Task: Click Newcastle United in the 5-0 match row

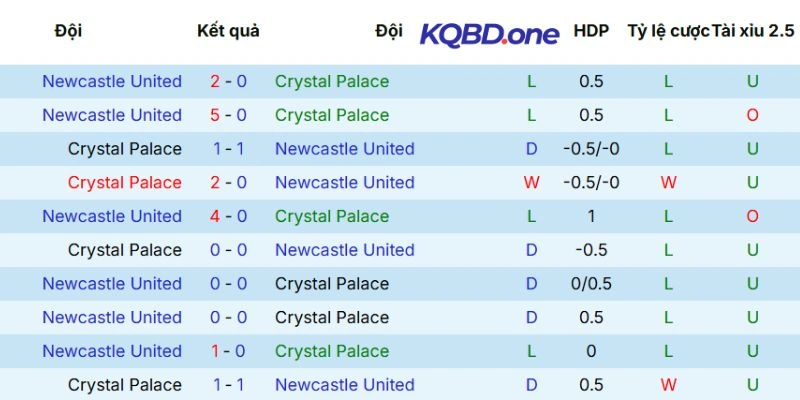Action: pyautogui.click(x=112, y=115)
